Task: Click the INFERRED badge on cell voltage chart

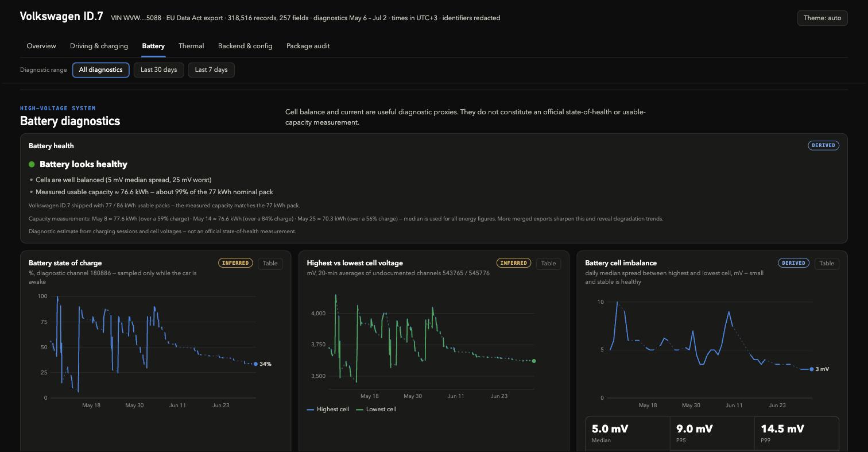Action: coord(514,263)
